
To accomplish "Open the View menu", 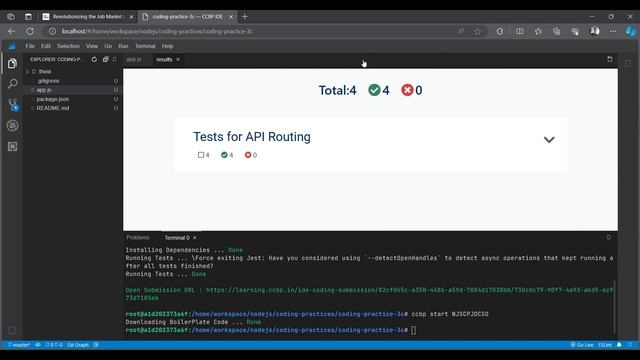I will [92, 46].
